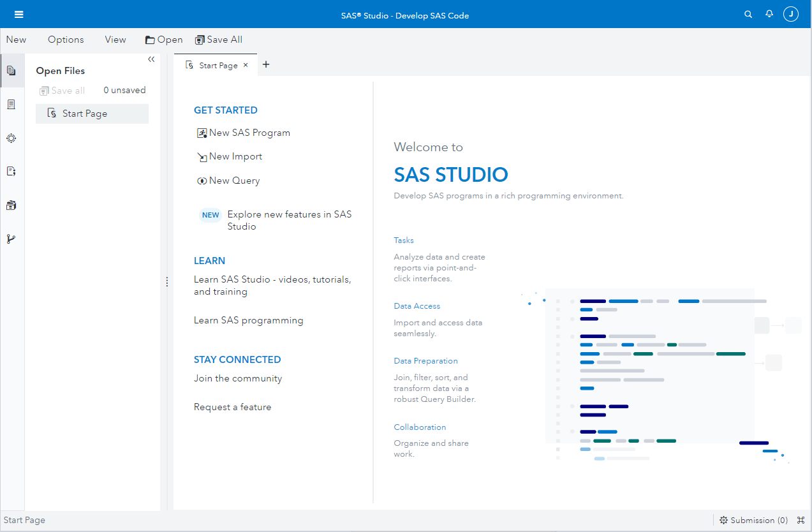Click the Open toolbar button
This screenshot has height=532, width=812.
coord(164,40)
